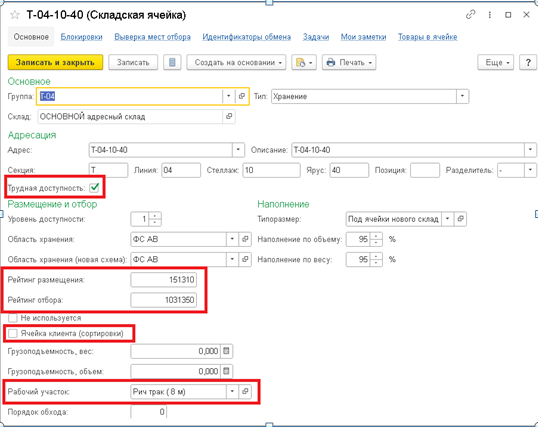Enable the Не используется checkbox

point(13,318)
